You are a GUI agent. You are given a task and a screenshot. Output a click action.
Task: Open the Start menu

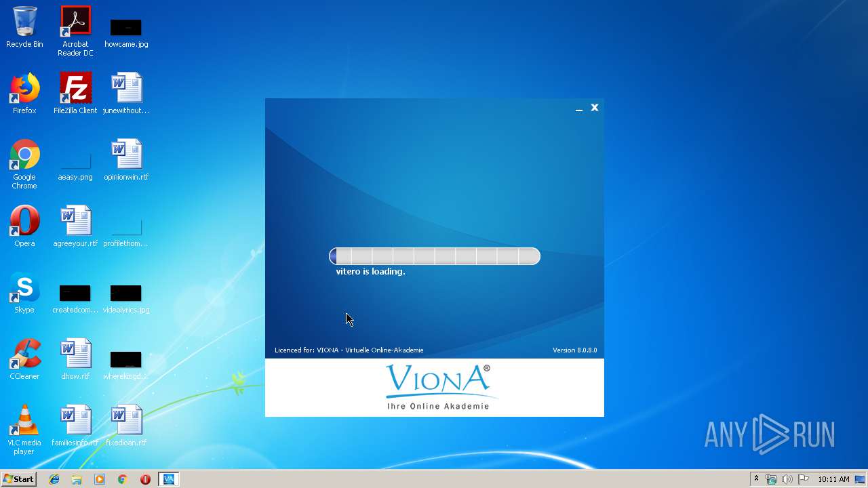pos(18,479)
